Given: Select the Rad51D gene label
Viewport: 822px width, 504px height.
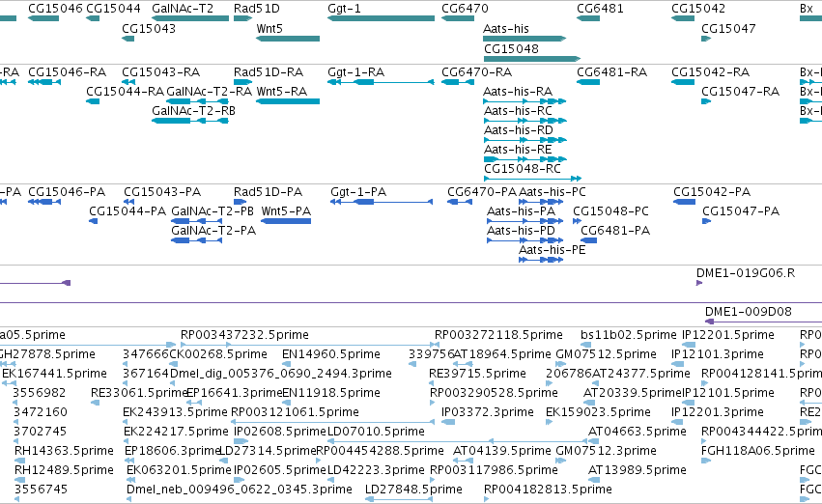Looking at the screenshot, I should (256, 9).
